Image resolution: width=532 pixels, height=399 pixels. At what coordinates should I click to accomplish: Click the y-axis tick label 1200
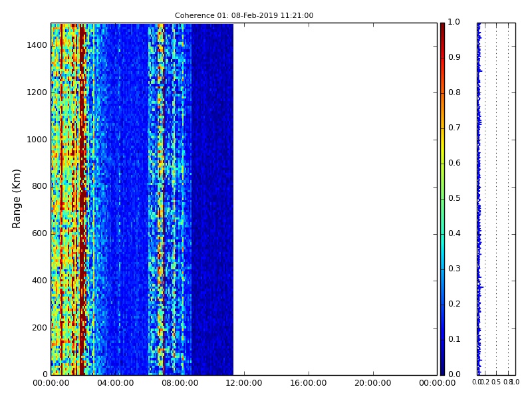pos(37,92)
